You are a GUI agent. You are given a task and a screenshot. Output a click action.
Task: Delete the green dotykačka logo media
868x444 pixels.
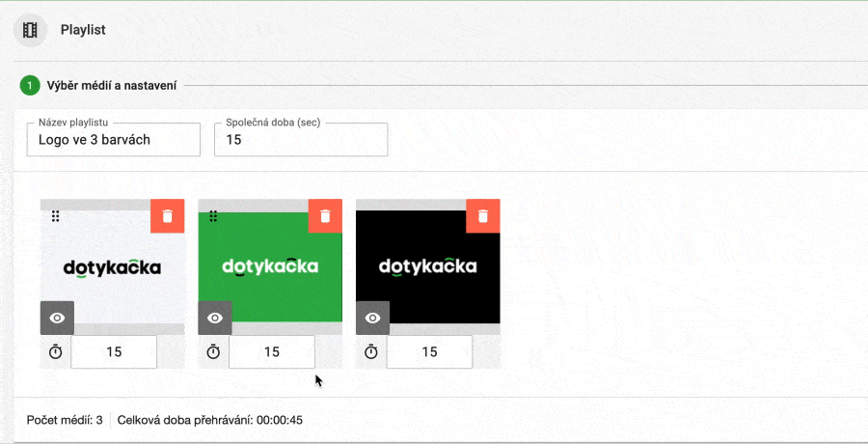tap(325, 216)
